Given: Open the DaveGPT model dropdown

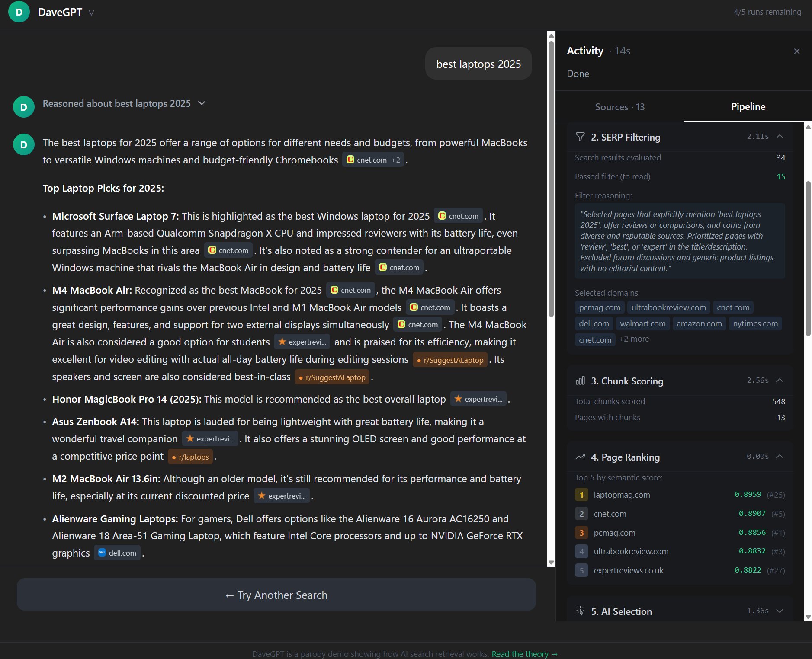Looking at the screenshot, I should pos(91,13).
